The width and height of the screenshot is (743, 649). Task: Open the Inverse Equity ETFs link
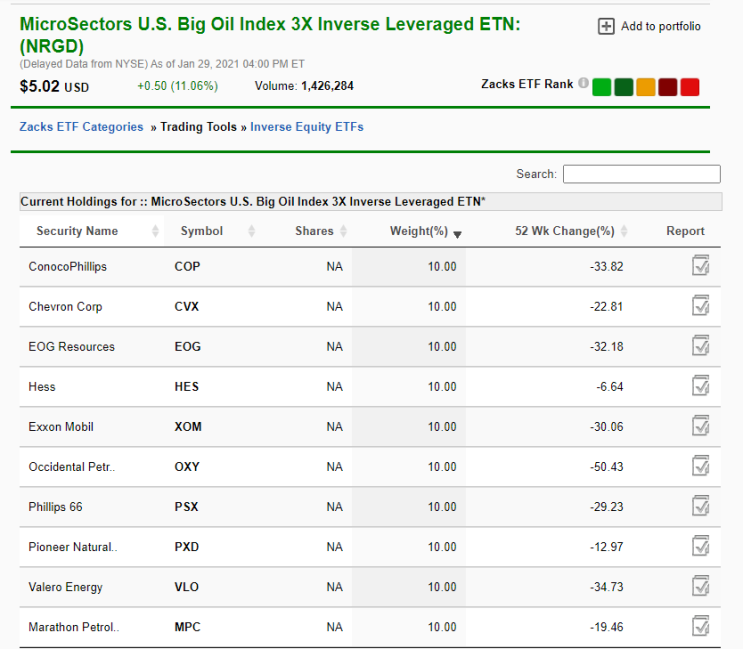pos(307,127)
